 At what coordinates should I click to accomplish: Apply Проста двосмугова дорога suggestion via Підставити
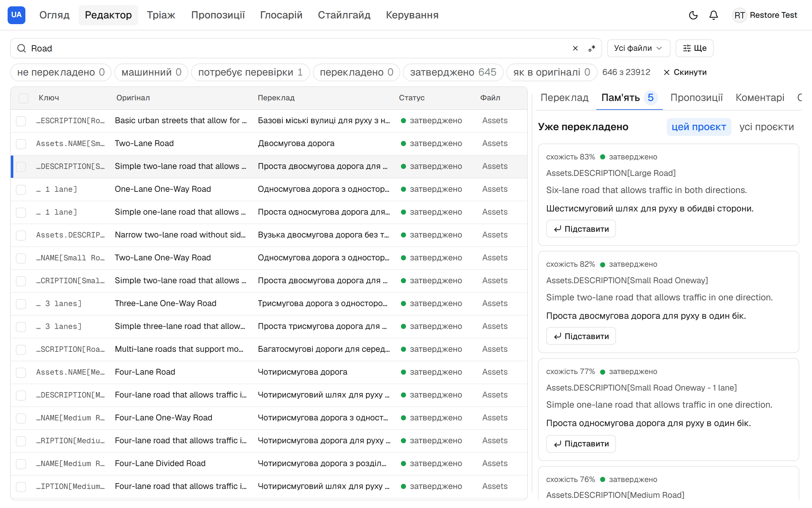tap(581, 336)
